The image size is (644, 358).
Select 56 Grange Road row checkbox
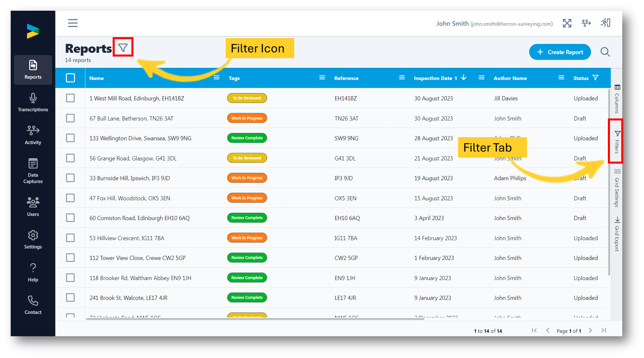[70, 158]
